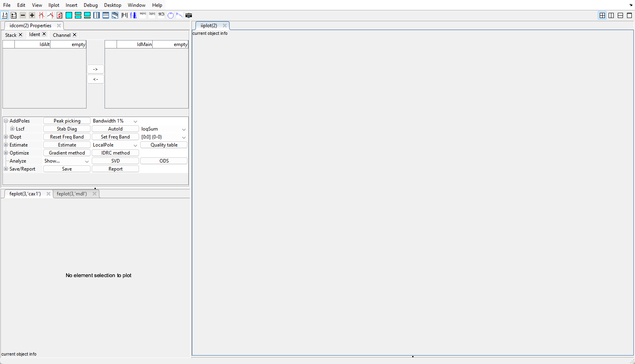635x364 pixels.
Task: Click the minus icon in the toolbar
Action: coord(23,15)
